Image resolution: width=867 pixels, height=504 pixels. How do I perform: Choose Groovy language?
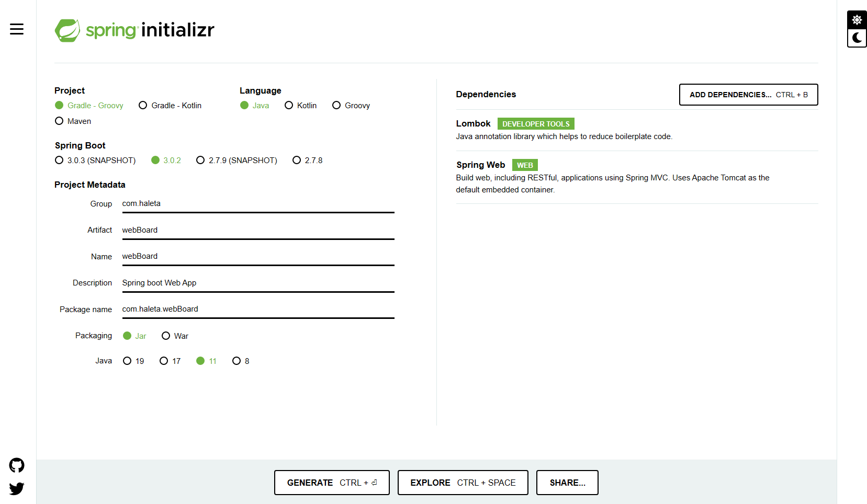coord(351,106)
